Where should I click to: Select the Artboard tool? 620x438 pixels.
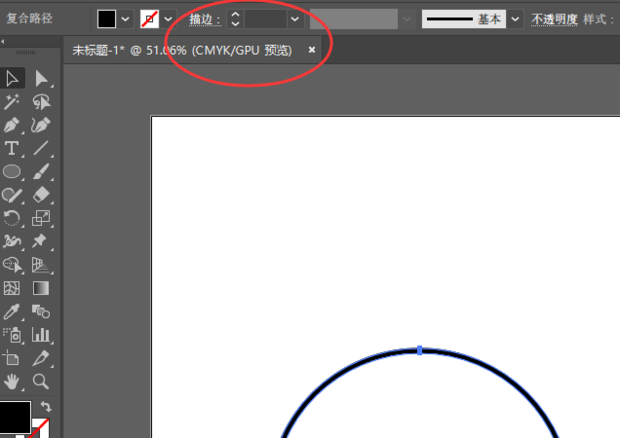pyautogui.click(x=12, y=358)
